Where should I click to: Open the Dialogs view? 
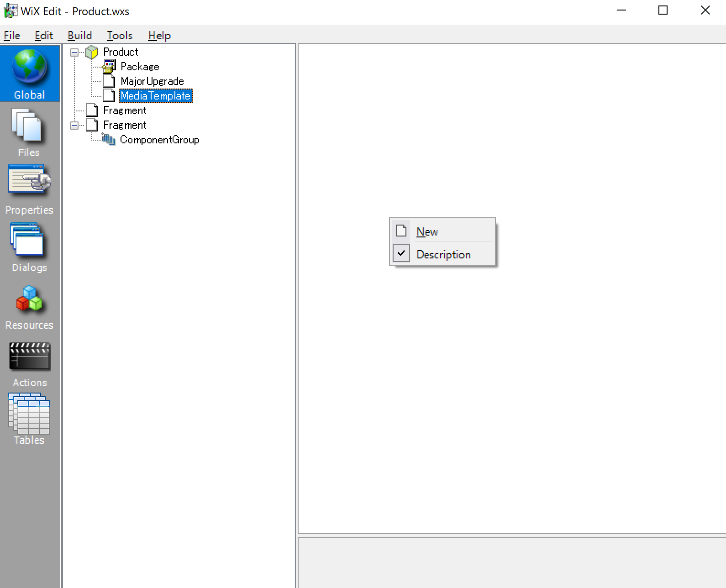pyautogui.click(x=30, y=247)
